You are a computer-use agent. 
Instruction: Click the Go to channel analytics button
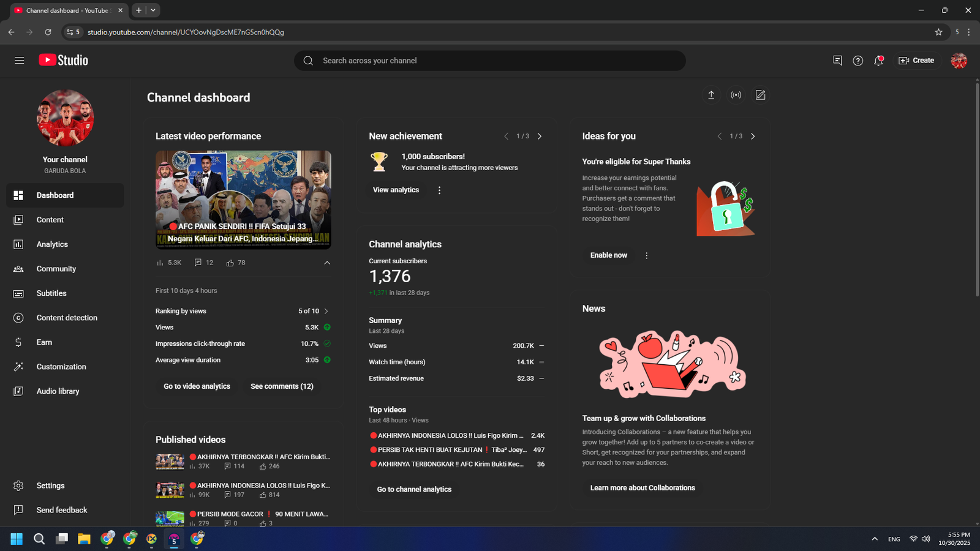click(414, 489)
